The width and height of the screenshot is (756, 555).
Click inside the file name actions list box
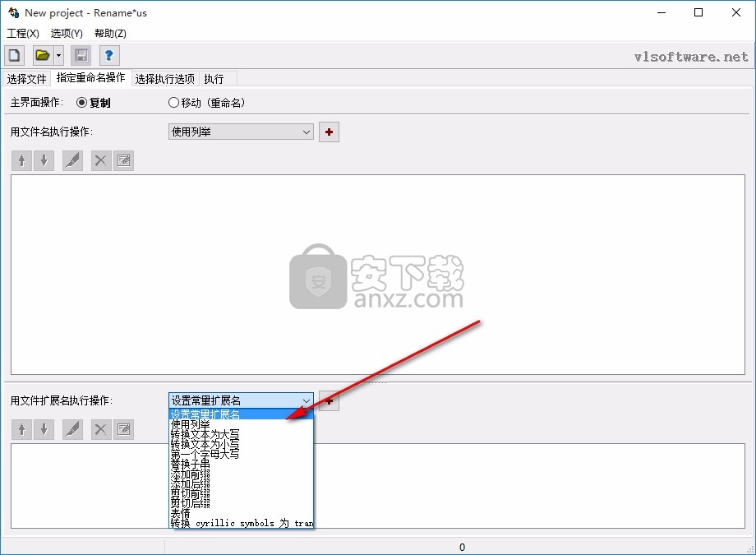click(x=378, y=275)
